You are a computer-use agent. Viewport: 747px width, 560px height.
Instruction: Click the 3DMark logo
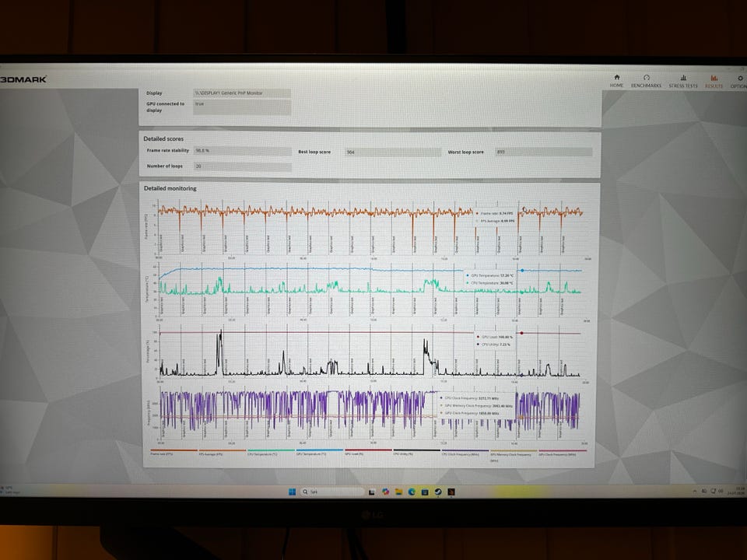point(23,79)
